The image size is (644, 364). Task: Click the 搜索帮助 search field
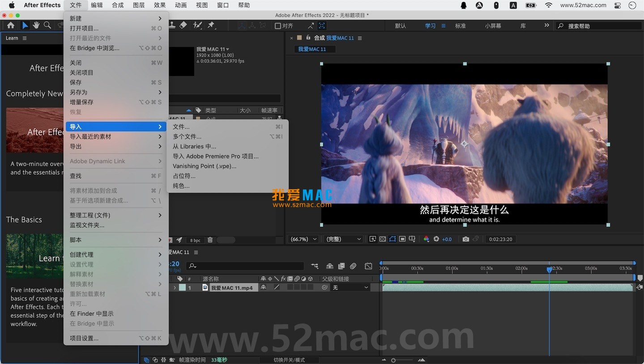pyautogui.click(x=599, y=26)
